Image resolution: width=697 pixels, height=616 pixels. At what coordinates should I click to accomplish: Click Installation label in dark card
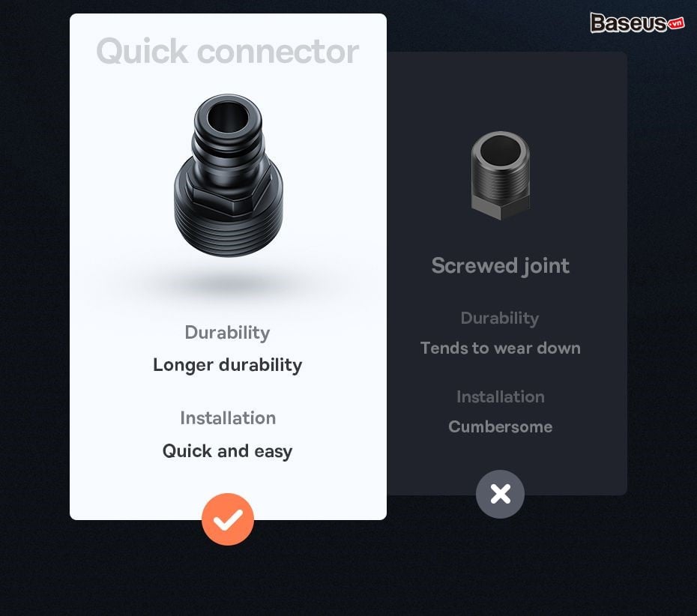click(x=501, y=396)
